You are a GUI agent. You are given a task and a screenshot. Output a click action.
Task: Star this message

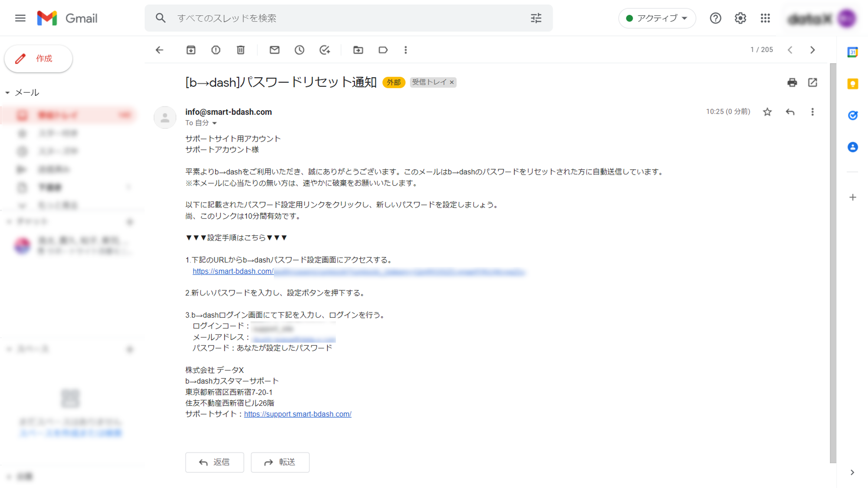(x=767, y=112)
